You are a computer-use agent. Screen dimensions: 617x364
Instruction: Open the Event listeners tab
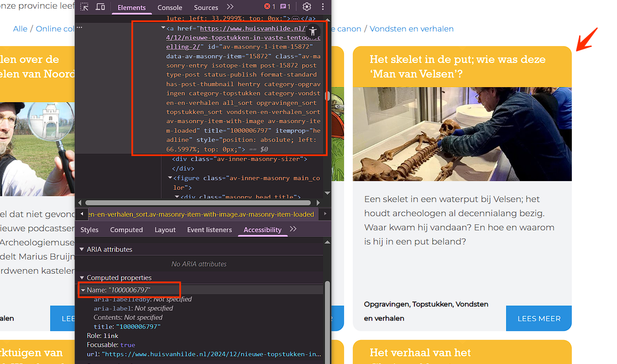click(x=209, y=230)
